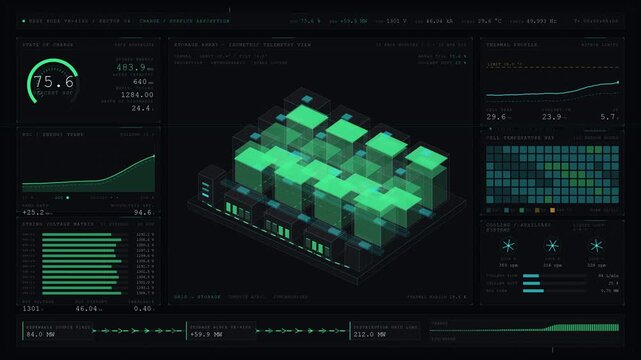The width and height of the screenshot is (641, 360).
Task: Click the white legend dot under the trend chart
Action: coord(67,198)
